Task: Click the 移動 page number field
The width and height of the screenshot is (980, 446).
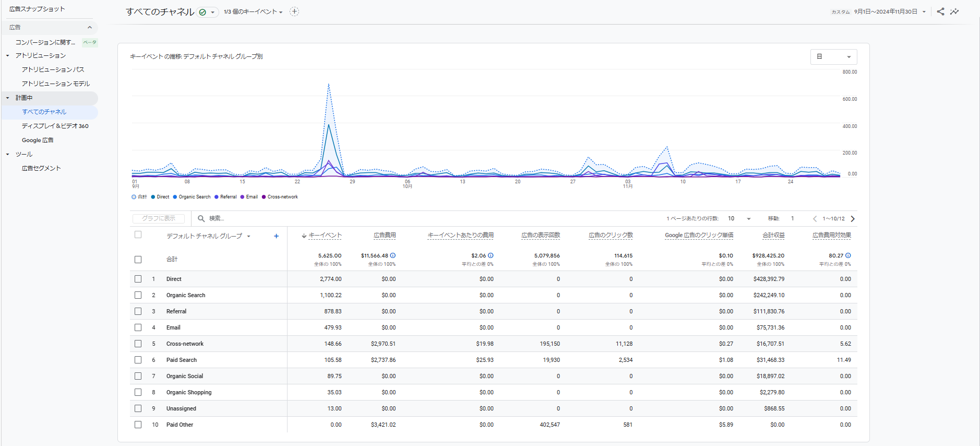Action: point(792,219)
